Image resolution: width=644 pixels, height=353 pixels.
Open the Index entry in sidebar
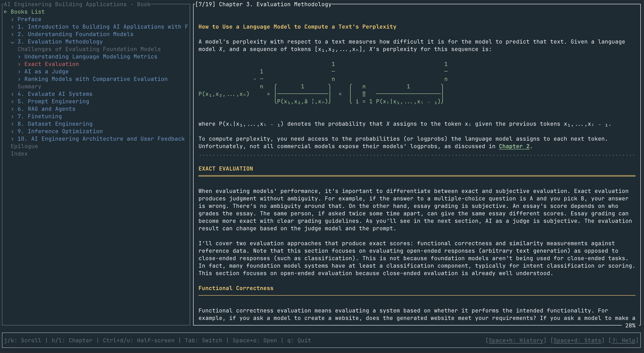19,154
